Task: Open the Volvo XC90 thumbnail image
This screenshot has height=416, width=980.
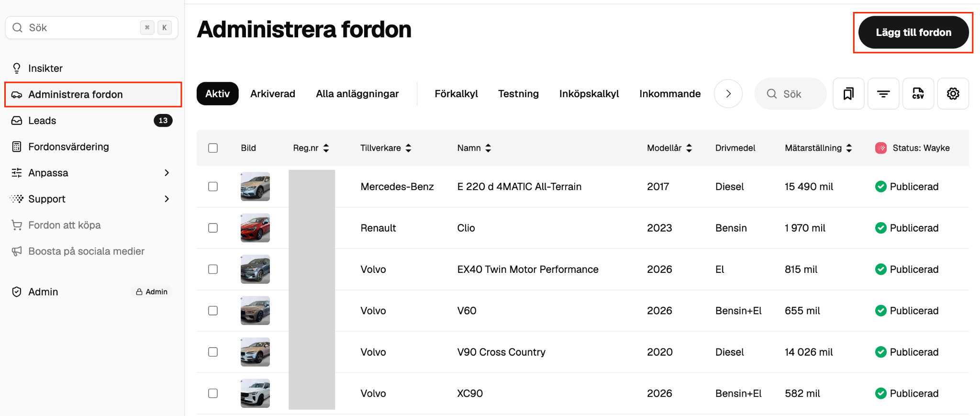Action: (x=255, y=394)
